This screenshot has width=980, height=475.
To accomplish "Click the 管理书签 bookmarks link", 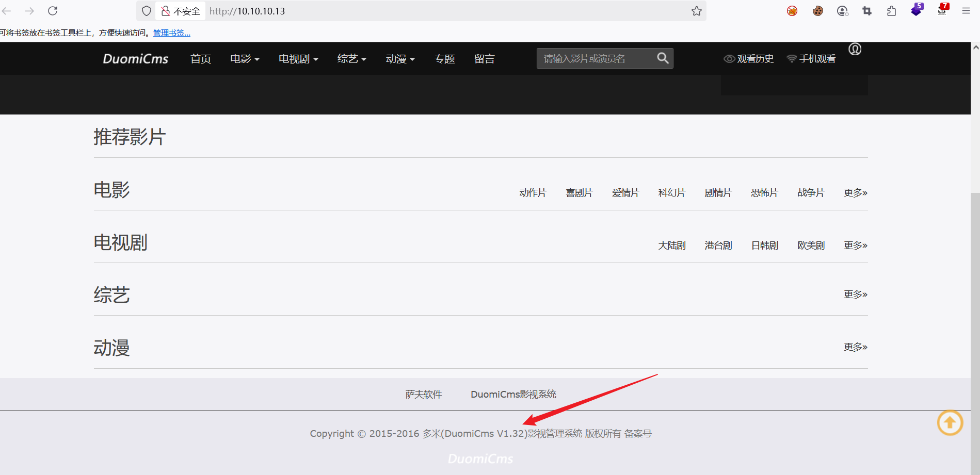I will click(x=172, y=32).
